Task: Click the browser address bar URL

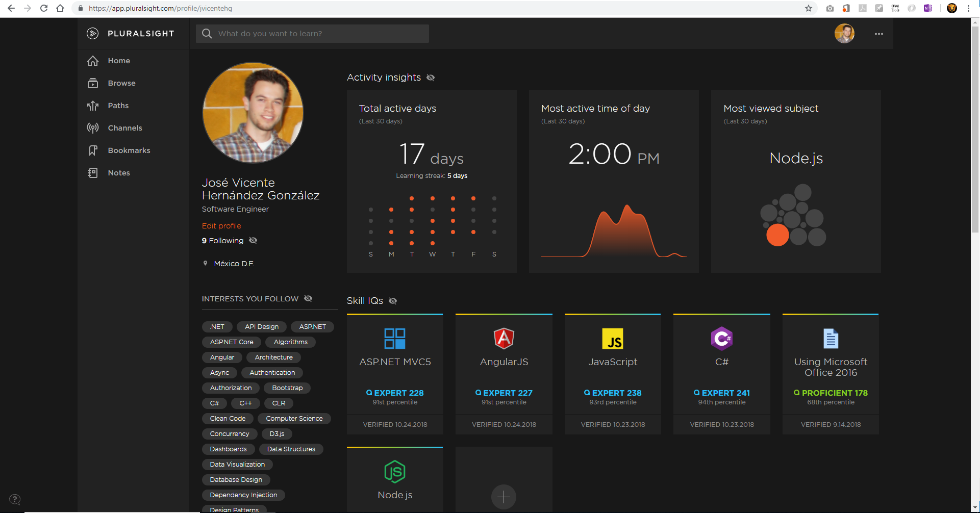Action: tap(160, 8)
